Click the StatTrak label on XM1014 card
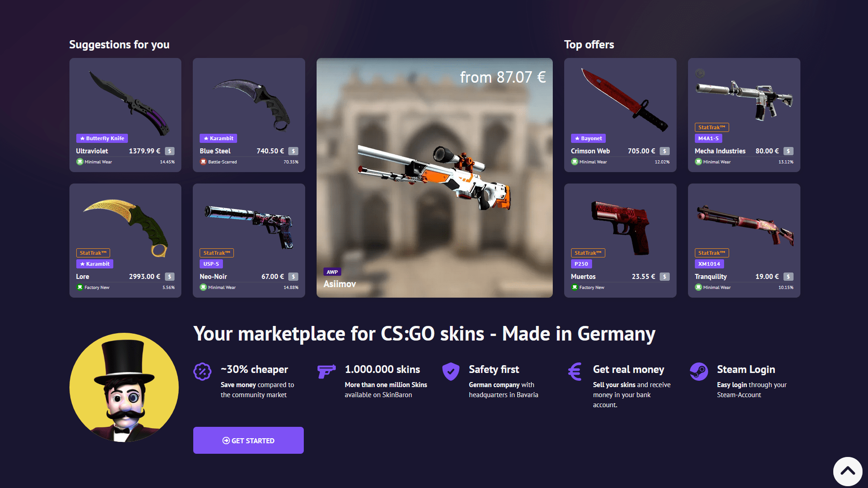The width and height of the screenshot is (868, 488). (x=712, y=253)
